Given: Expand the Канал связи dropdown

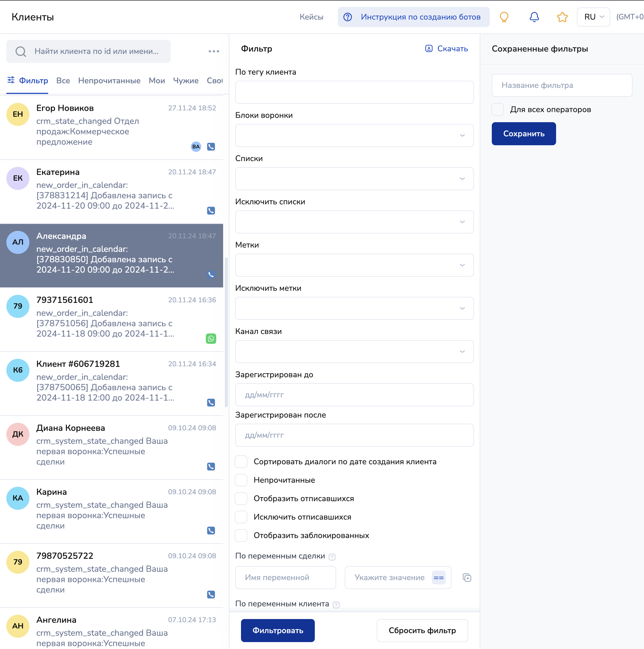Looking at the screenshot, I should click(x=354, y=352).
